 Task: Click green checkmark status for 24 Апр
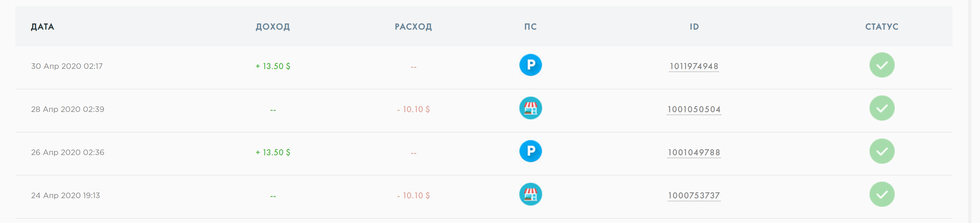(x=881, y=194)
